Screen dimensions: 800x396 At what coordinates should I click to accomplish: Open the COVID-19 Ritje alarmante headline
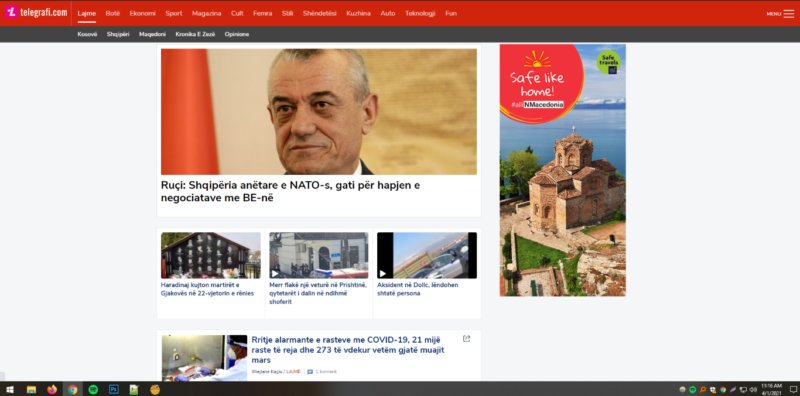point(348,350)
